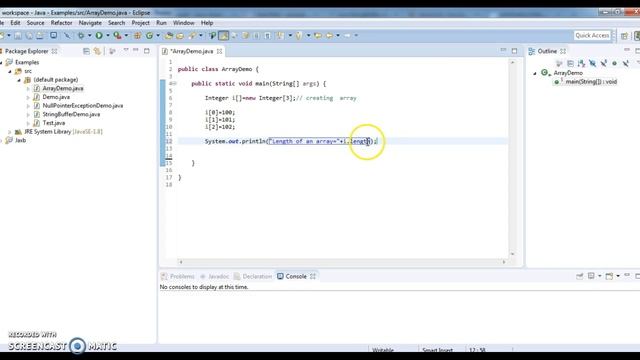Switch to the Javadoc tab
The height and width of the screenshot is (360, 640).
[215, 276]
